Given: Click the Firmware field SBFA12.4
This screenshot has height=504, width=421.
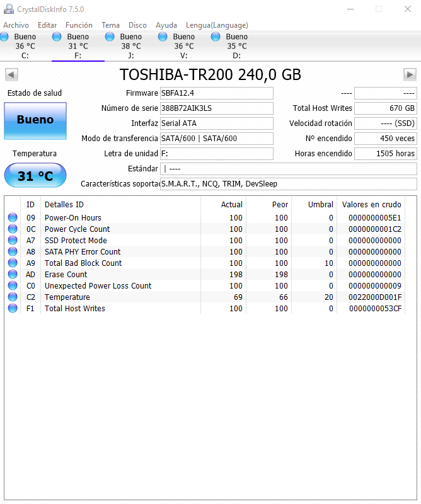Looking at the screenshot, I should tap(217, 93).
